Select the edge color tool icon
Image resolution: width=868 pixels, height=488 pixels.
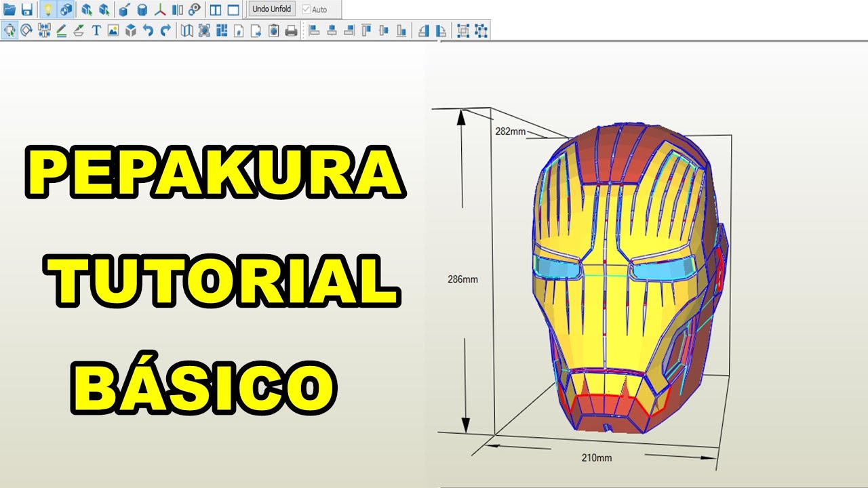(x=79, y=30)
